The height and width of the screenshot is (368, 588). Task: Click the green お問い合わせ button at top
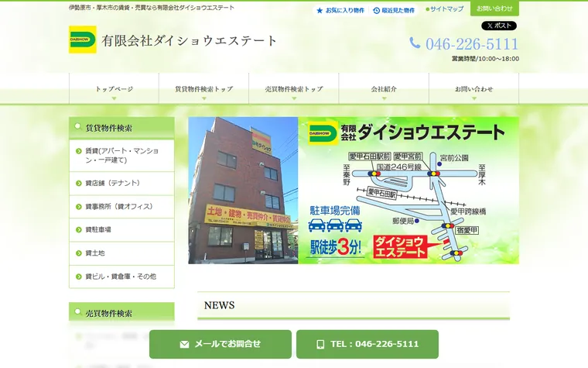[494, 9]
